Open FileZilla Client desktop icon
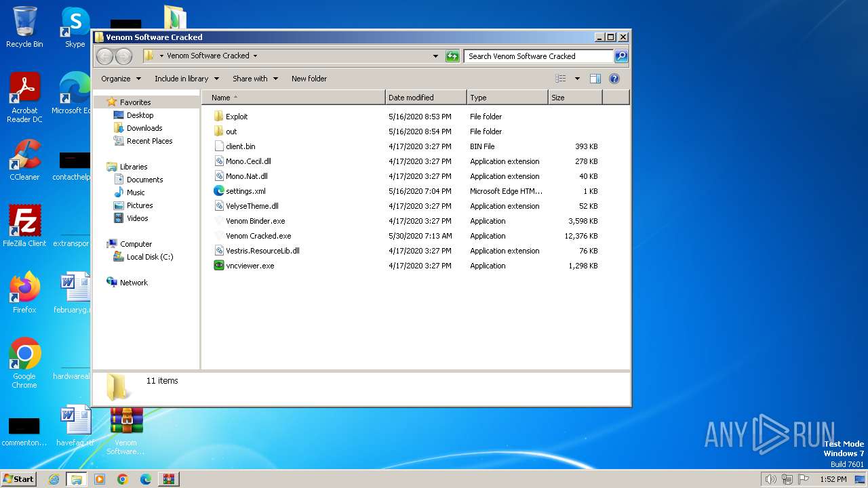Image resolution: width=868 pixels, height=488 pixels. [x=24, y=226]
